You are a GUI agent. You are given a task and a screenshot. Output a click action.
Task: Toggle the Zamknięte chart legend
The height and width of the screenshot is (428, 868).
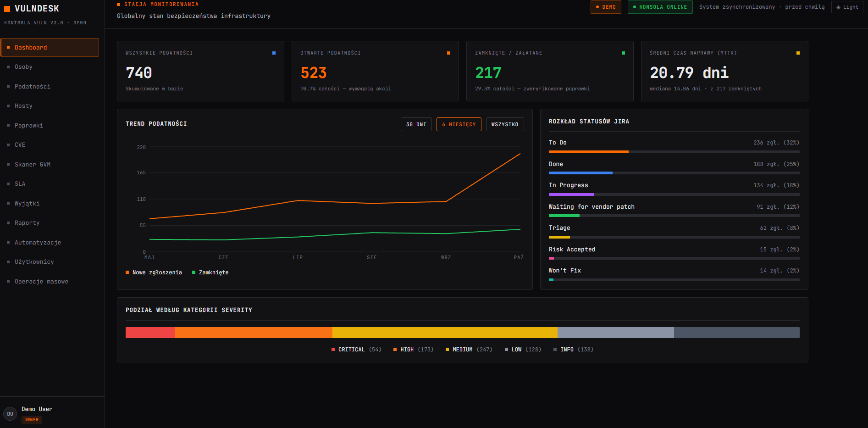210,272
